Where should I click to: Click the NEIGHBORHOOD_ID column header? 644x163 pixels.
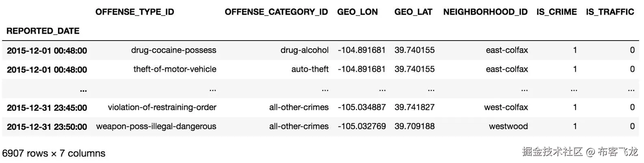pyautogui.click(x=485, y=12)
